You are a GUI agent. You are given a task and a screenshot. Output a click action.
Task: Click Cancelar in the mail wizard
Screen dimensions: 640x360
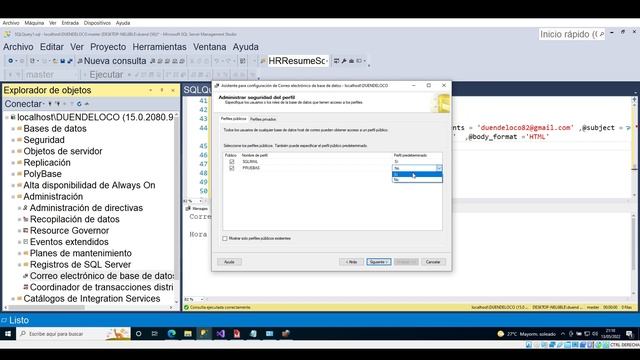(x=433, y=262)
